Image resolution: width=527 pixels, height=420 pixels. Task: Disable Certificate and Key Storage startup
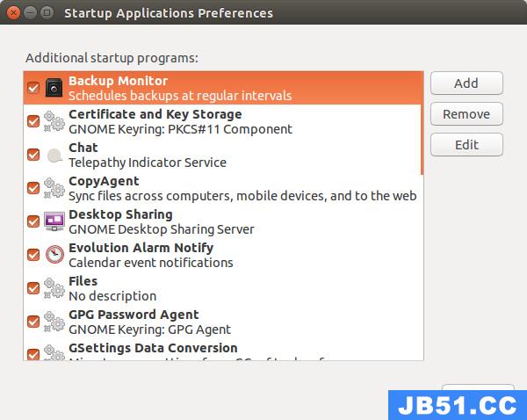(33, 121)
